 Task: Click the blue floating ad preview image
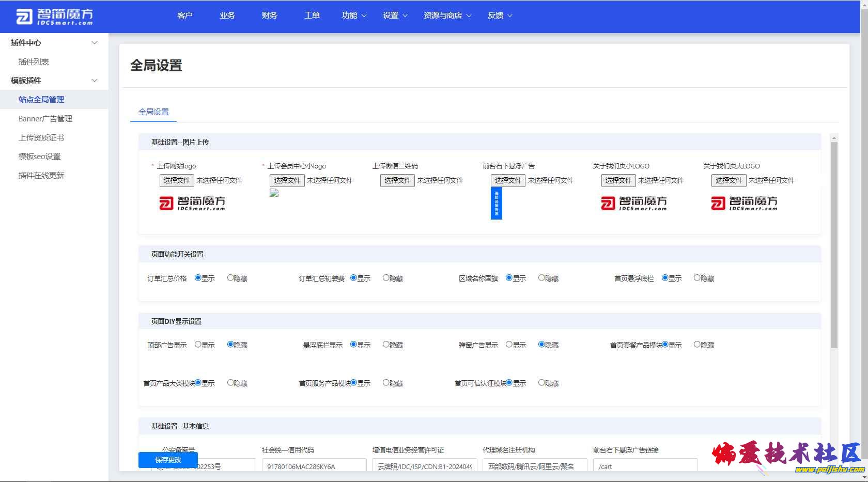[496, 203]
